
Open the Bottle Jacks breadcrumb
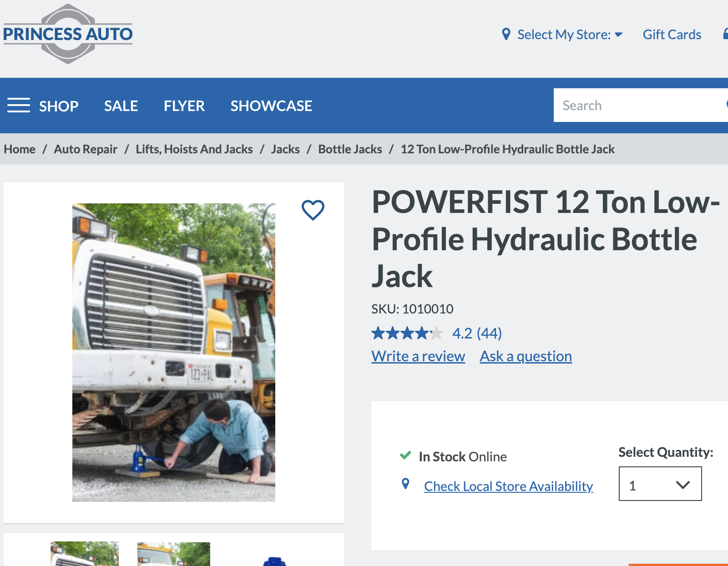pos(350,149)
